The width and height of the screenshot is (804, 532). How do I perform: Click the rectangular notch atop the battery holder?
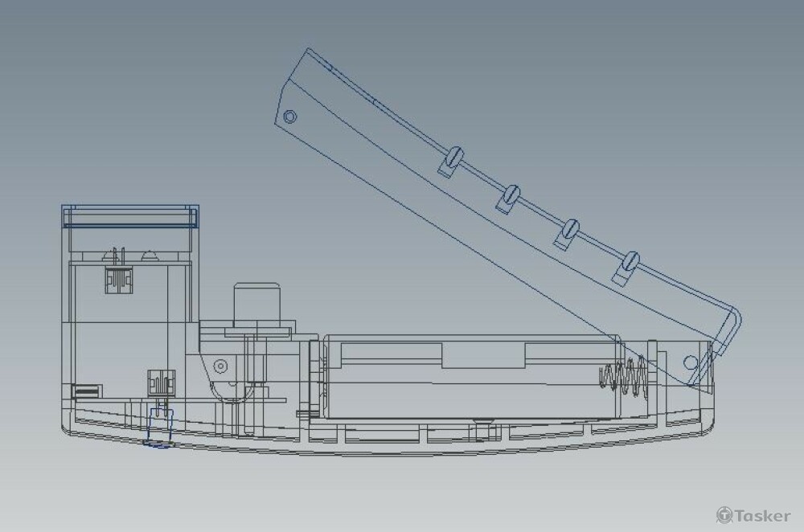point(482,354)
